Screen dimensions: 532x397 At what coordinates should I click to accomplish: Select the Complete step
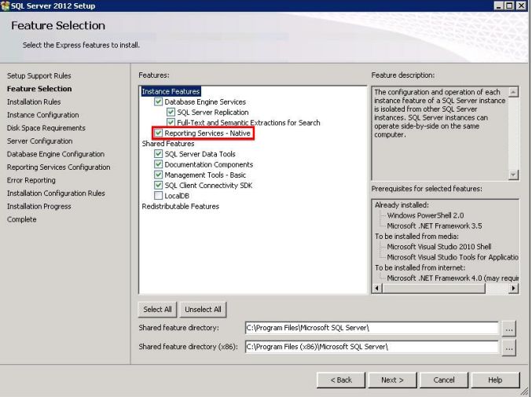22,219
